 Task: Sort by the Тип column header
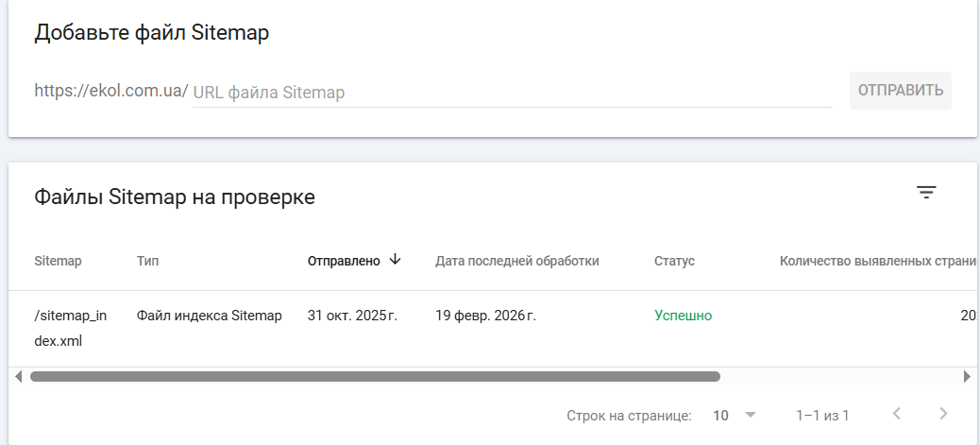(148, 261)
